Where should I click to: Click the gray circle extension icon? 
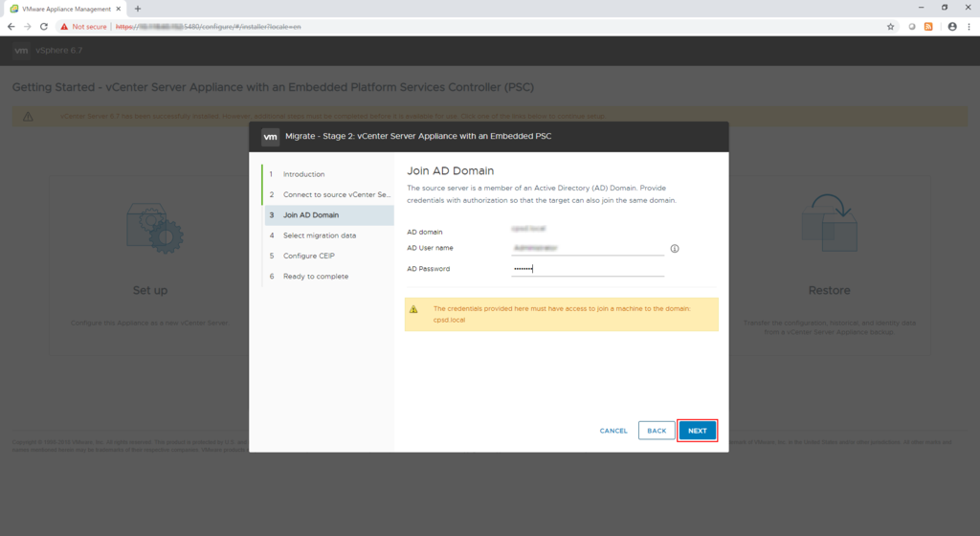pyautogui.click(x=912, y=26)
